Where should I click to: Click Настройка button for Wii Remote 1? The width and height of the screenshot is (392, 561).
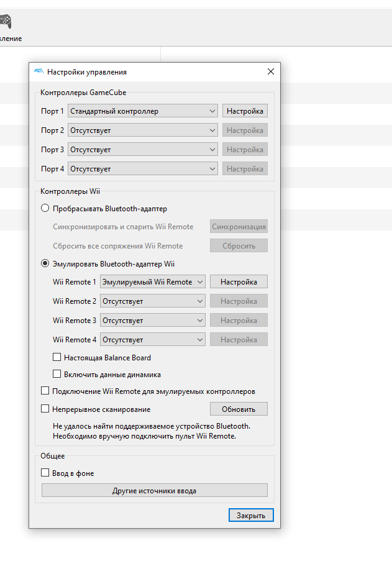[x=239, y=282]
